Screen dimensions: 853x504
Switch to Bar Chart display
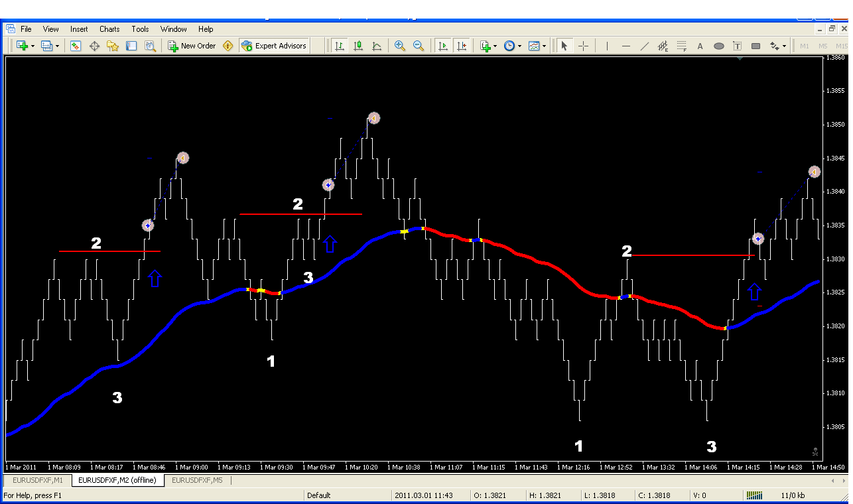tap(340, 46)
